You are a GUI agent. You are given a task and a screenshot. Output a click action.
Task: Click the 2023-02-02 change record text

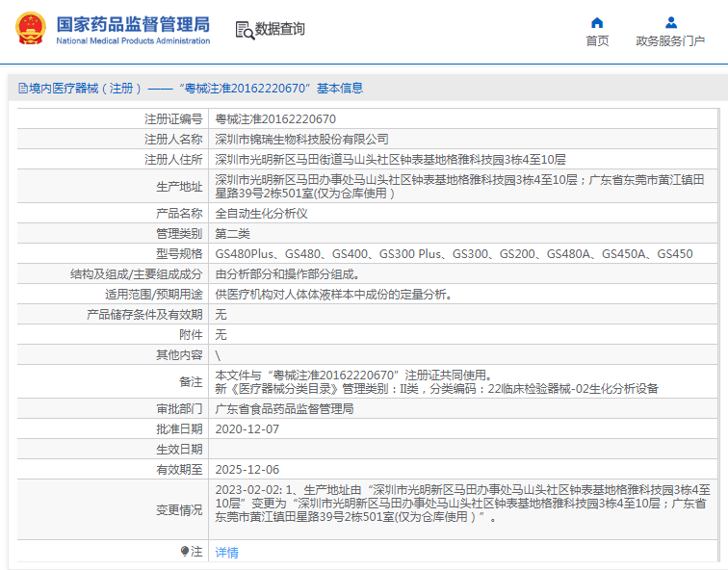pos(462,504)
